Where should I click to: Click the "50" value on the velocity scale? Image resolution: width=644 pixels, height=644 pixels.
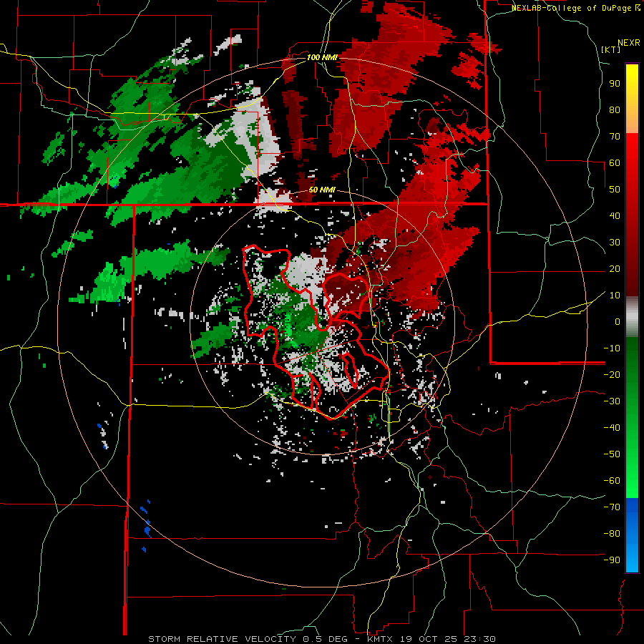point(615,190)
